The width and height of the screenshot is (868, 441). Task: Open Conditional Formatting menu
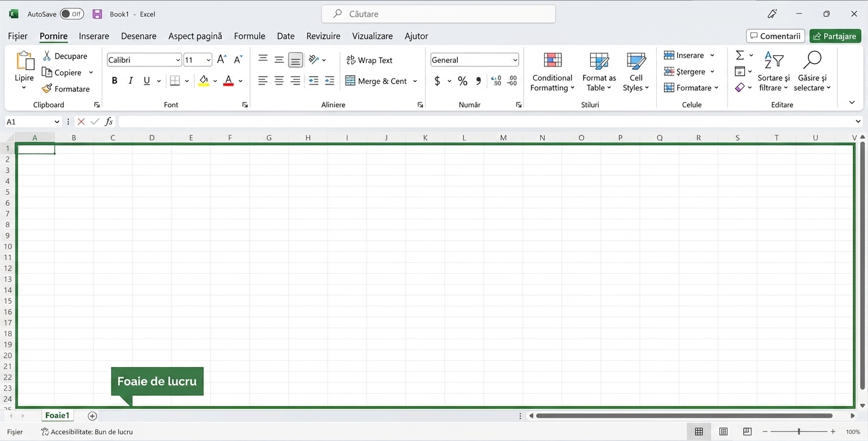pyautogui.click(x=552, y=72)
